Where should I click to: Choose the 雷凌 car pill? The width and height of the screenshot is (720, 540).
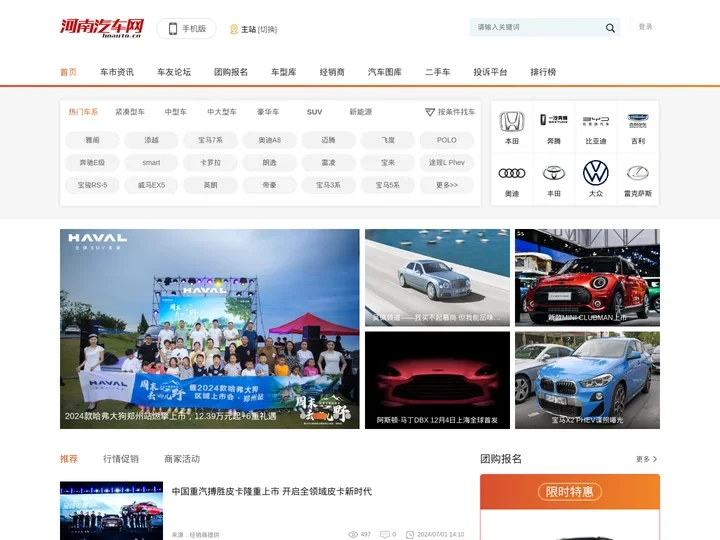(328, 163)
